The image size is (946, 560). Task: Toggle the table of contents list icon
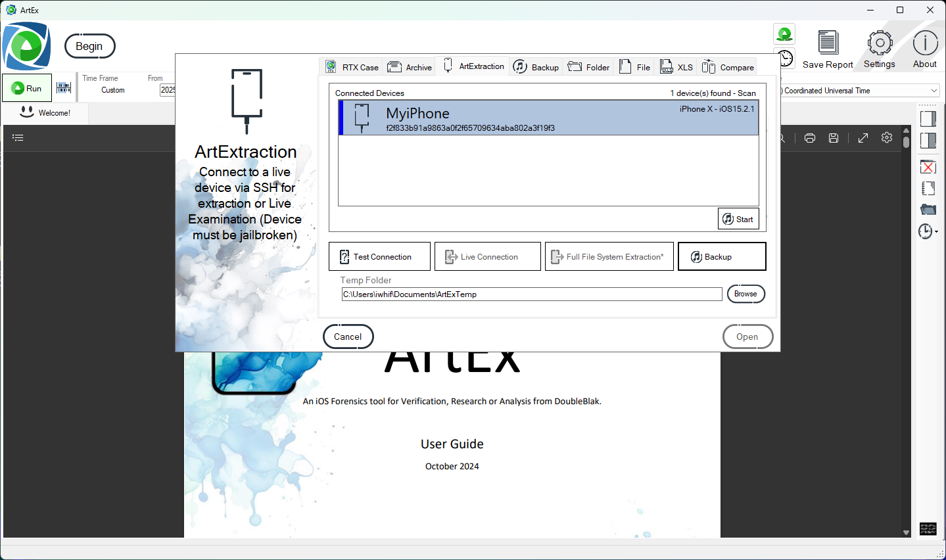(18, 138)
